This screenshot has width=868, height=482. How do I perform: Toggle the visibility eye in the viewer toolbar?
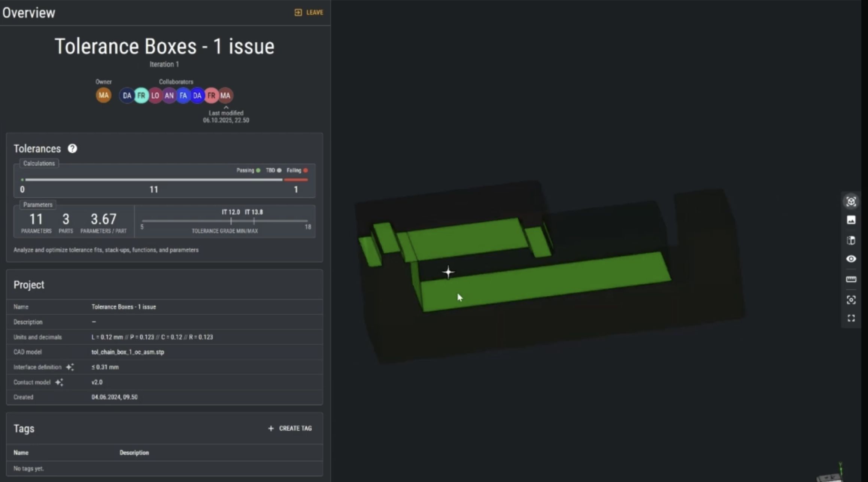852,259
